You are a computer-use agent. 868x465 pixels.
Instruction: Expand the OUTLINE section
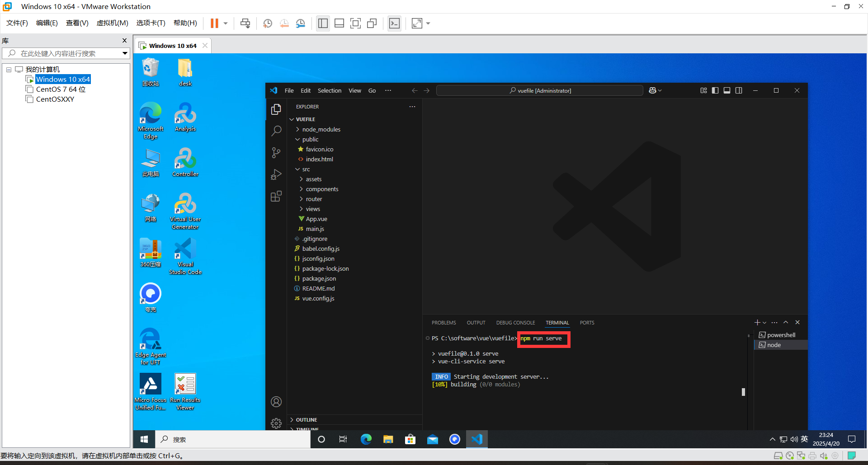point(354,420)
